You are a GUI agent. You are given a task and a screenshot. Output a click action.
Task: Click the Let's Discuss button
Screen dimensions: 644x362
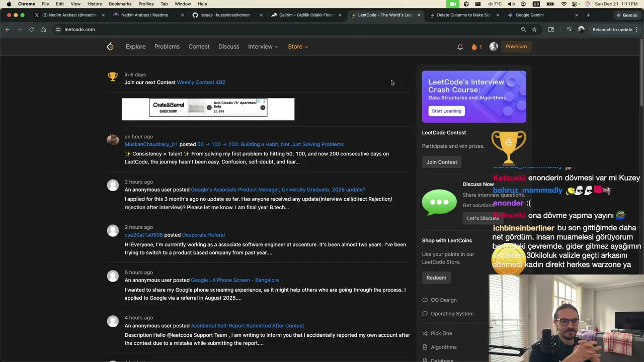tap(482, 218)
